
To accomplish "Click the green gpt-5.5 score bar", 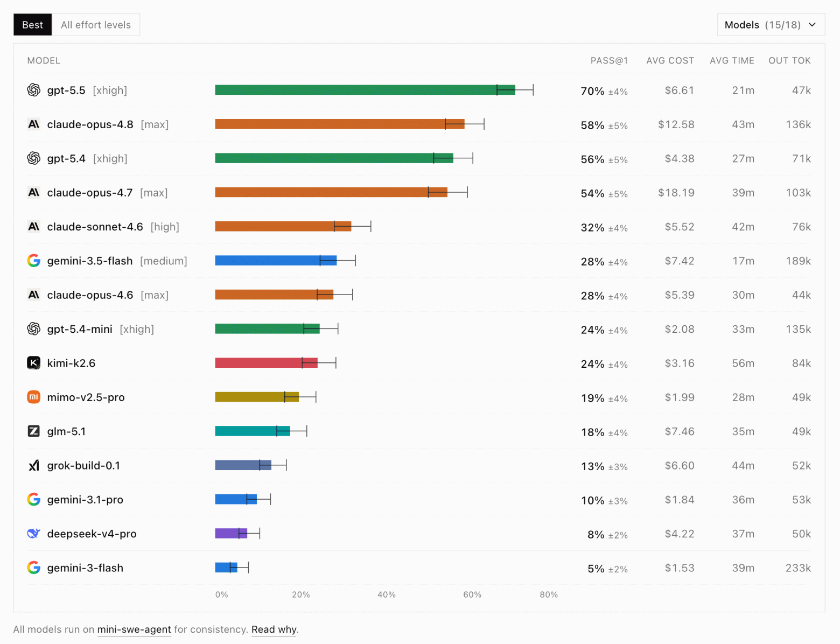I will (x=365, y=90).
